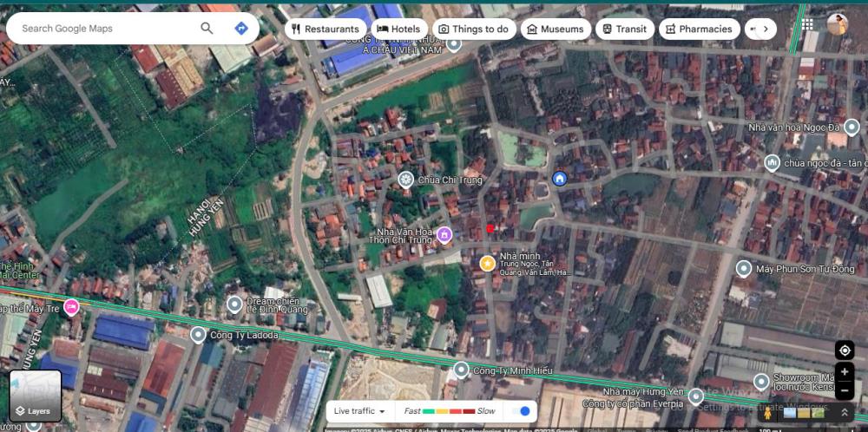Zoom out with the minus button
The width and height of the screenshot is (868, 432).
coord(845,390)
